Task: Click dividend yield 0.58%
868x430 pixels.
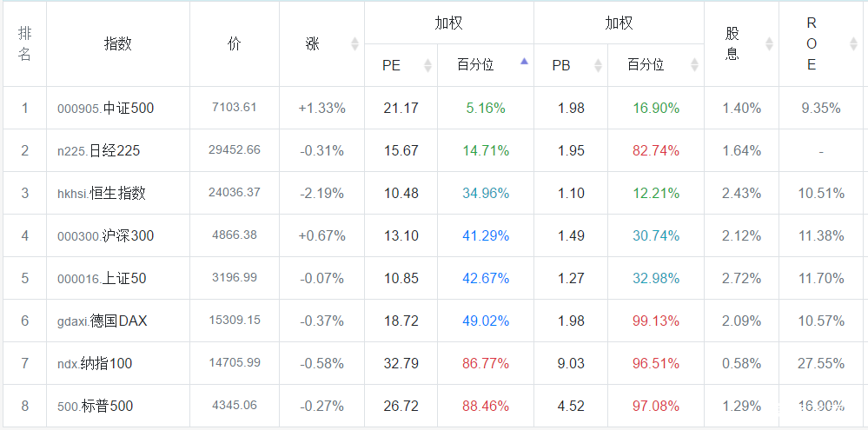Action: pyautogui.click(x=742, y=364)
